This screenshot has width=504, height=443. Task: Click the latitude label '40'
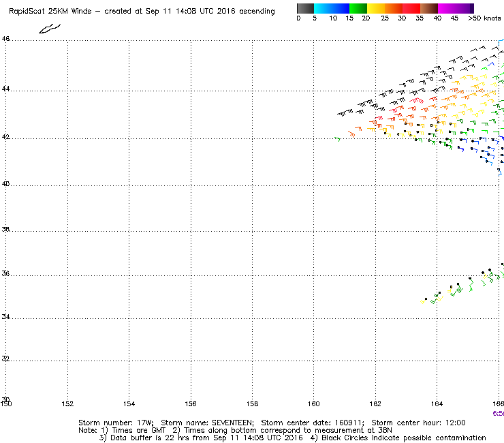click(5, 184)
